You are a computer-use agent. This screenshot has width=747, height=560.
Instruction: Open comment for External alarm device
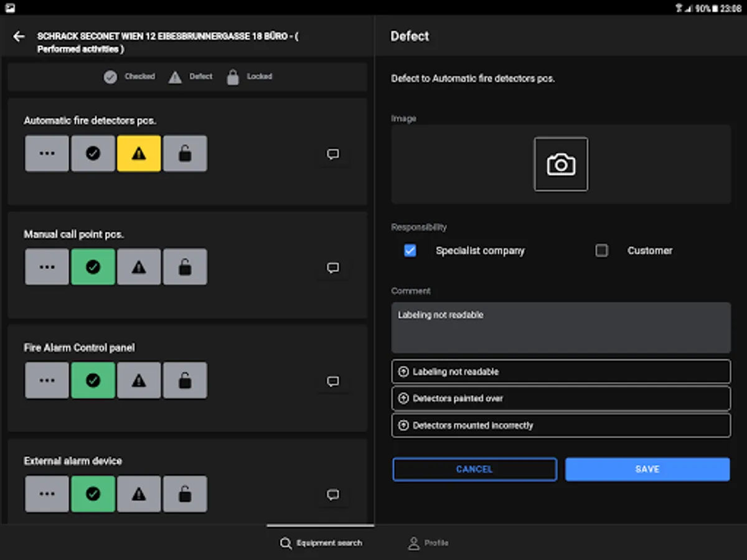(333, 495)
